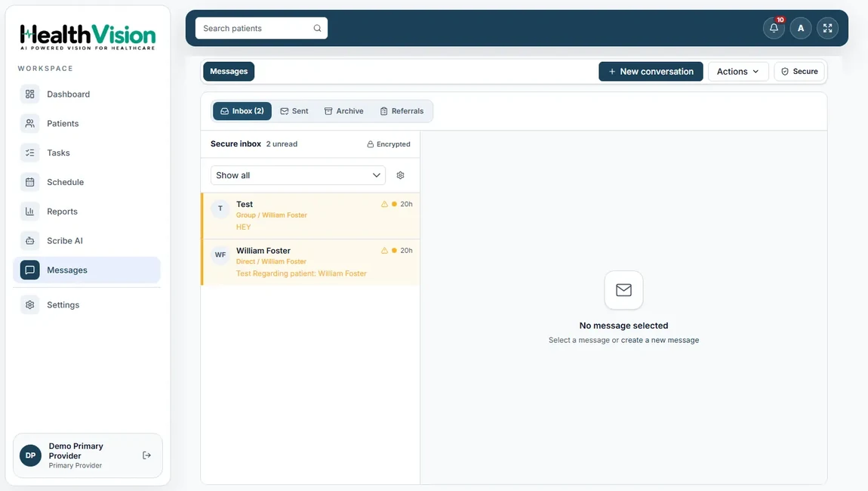Expand the Show all filter dropdown

pos(298,176)
